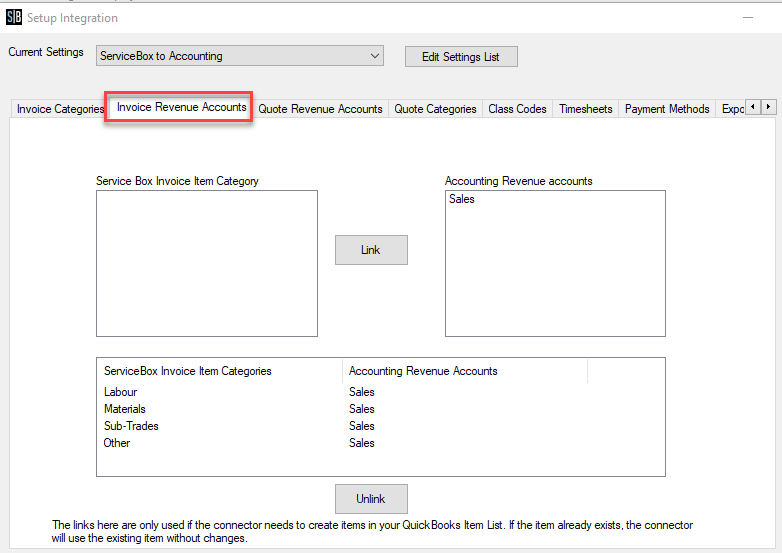
Task: Click the Unlink button
Action: click(371, 499)
